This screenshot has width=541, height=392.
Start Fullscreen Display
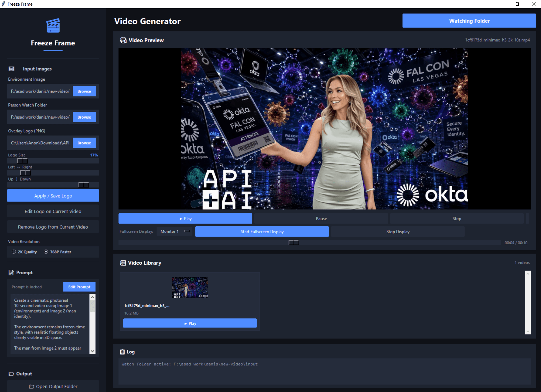[262, 232]
